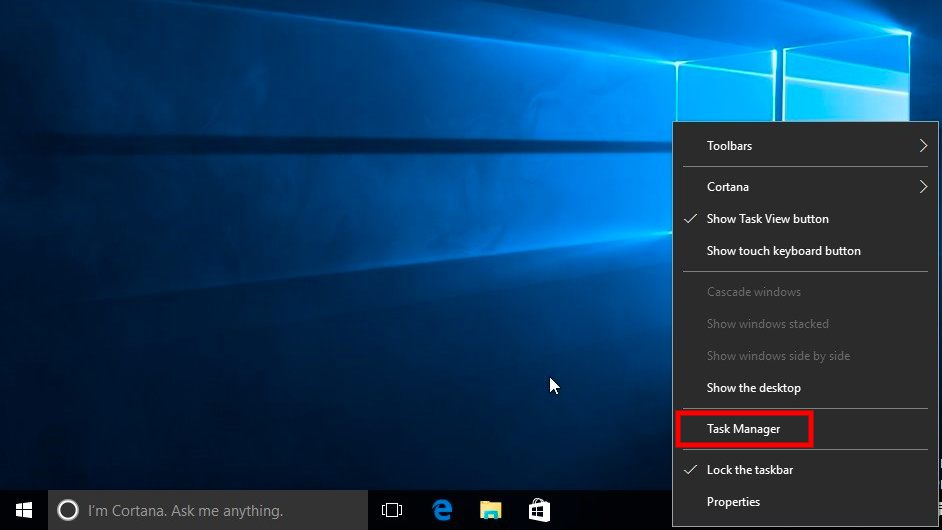Screen dimensions: 942x530
Task: Choose Show the desktop
Action: point(753,388)
